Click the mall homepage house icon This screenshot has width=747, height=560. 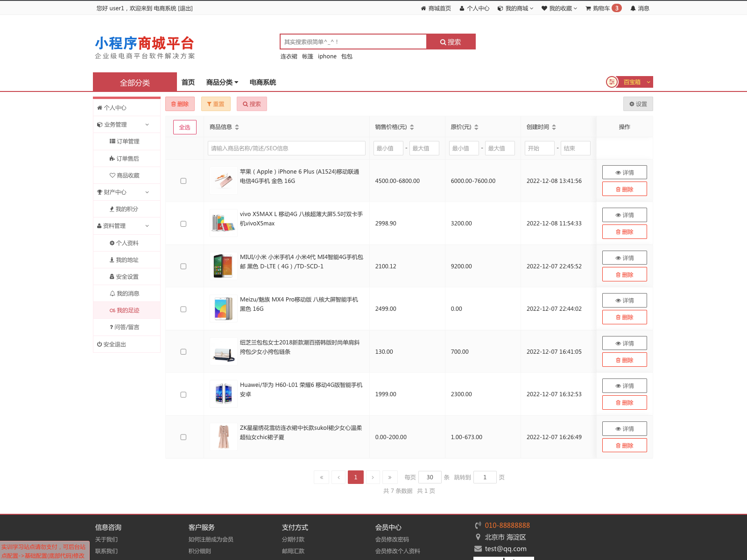point(423,8)
